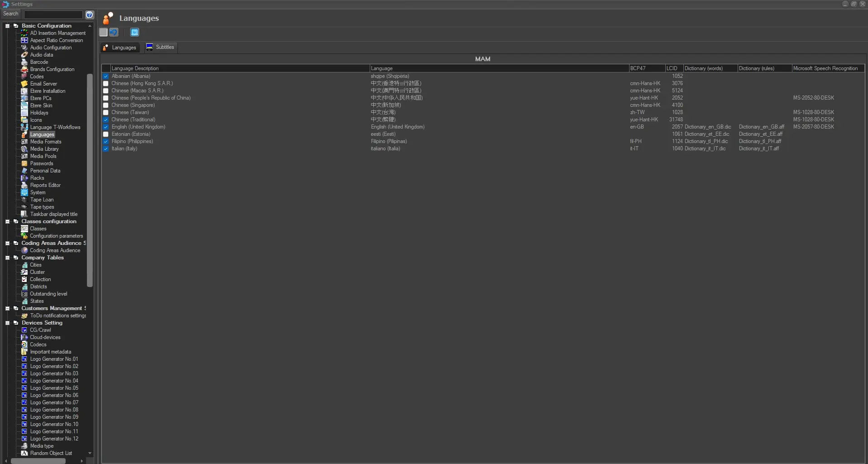Click the blue monitor toolbar icon

134,32
